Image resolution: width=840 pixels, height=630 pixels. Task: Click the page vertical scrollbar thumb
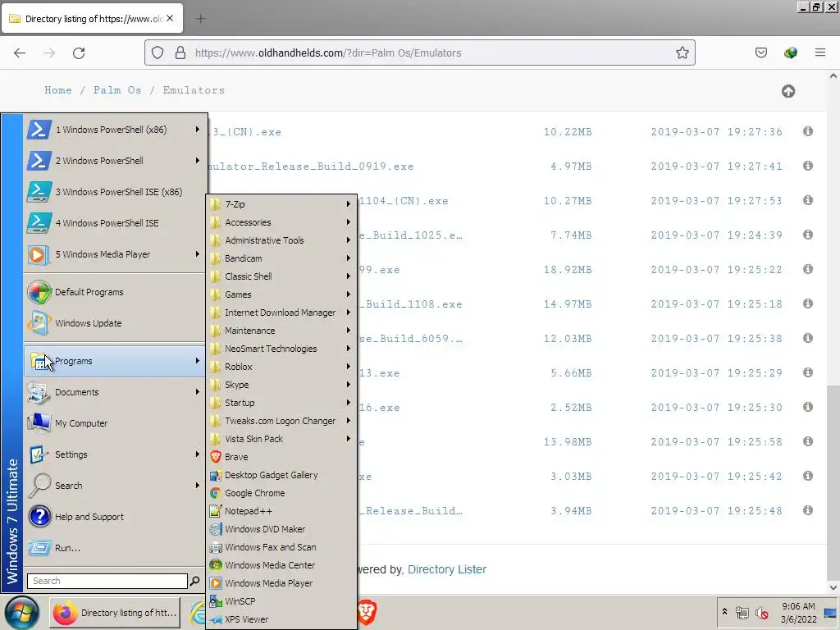point(833,482)
